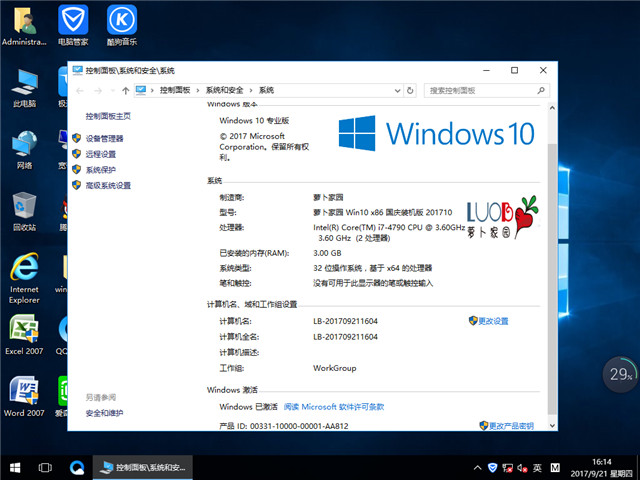The height and width of the screenshot is (480, 640).
Task: Open 远程设置 in the sidebar
Action: tap(101, 154)
